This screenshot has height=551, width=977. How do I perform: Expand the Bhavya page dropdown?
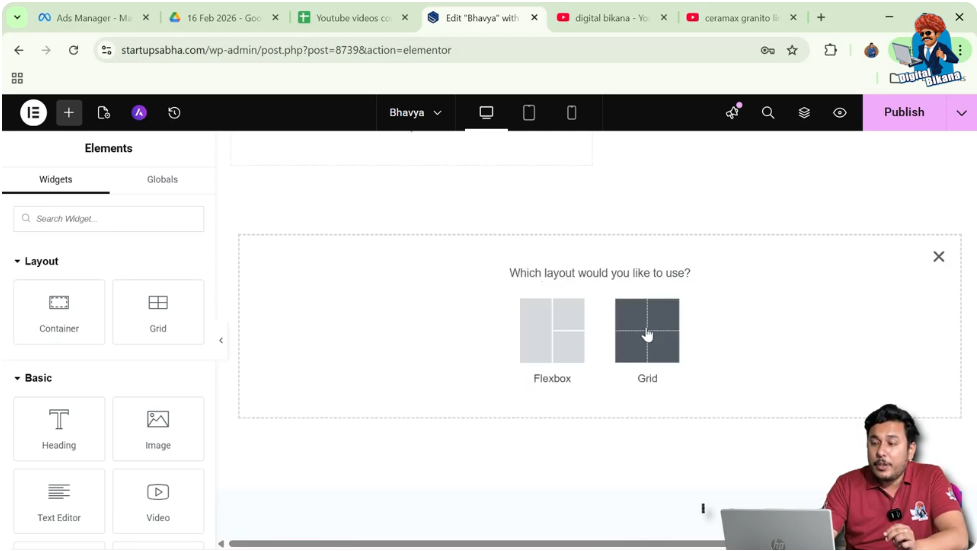pos(415,113)
